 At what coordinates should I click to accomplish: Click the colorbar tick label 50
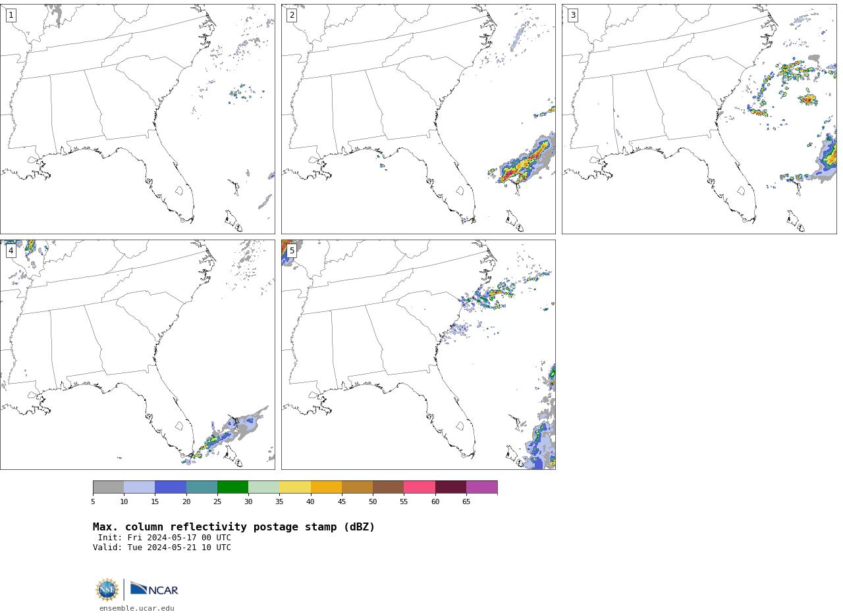pyautogui.click(x=373, y=502)
